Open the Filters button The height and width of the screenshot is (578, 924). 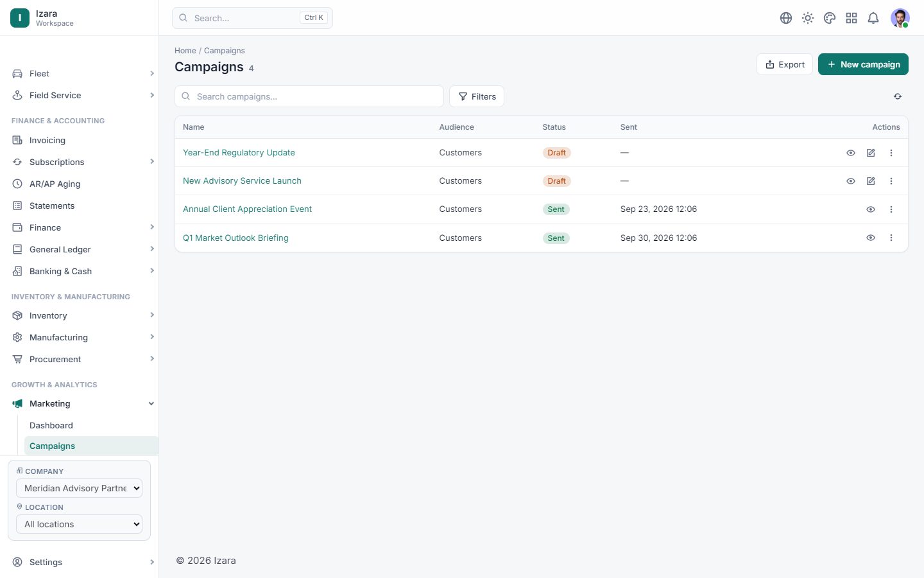point(477,96)
